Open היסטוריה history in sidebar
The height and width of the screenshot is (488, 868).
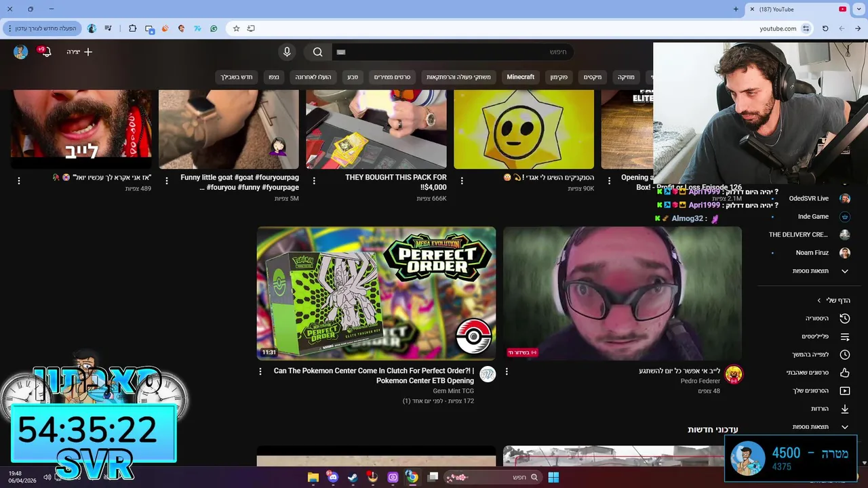(827, 319)
